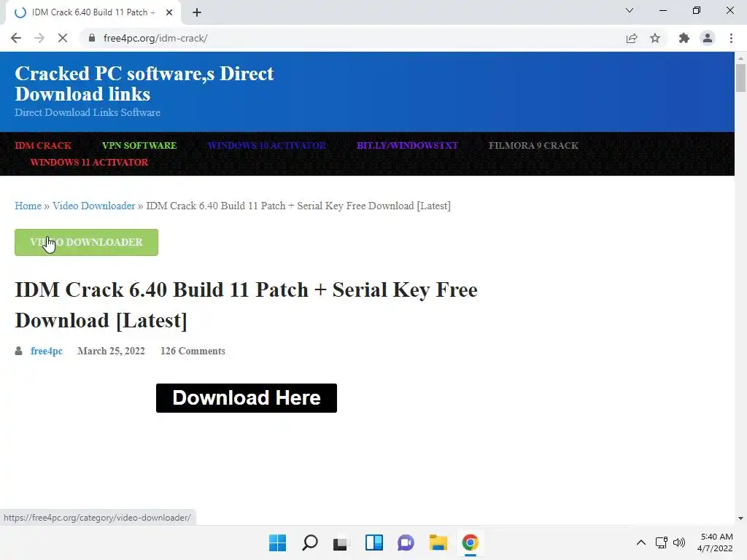Open taskbar Search magnifier
This screenshot has height=560, width=747.
tap(309, 542)
